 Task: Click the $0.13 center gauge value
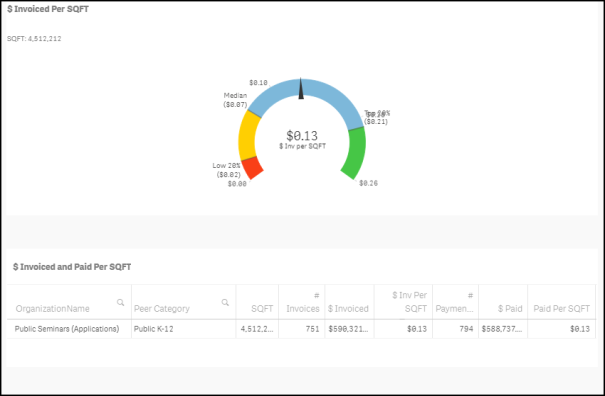click(302, 135)
